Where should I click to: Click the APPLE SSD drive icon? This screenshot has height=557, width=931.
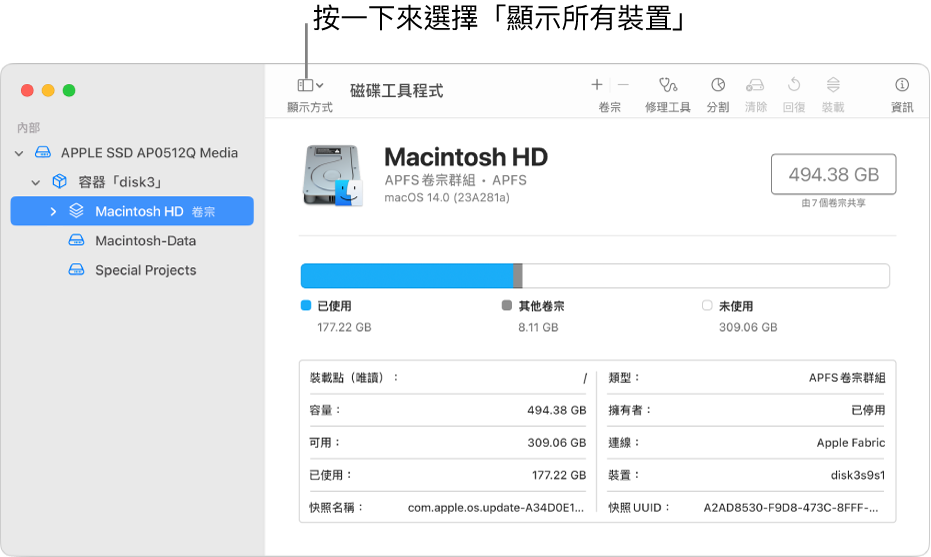coord(43,152)
